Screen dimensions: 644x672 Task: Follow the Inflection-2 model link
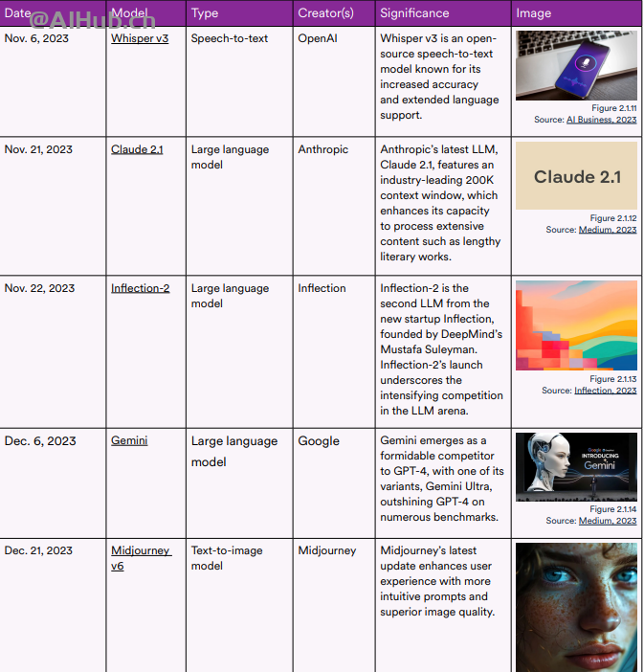[140, 288]
